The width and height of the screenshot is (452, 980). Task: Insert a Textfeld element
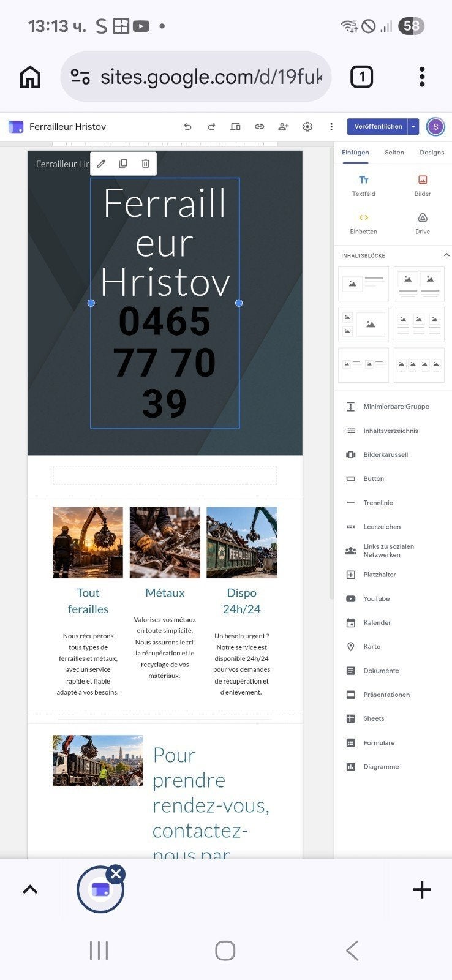click(x=363, y=186)
